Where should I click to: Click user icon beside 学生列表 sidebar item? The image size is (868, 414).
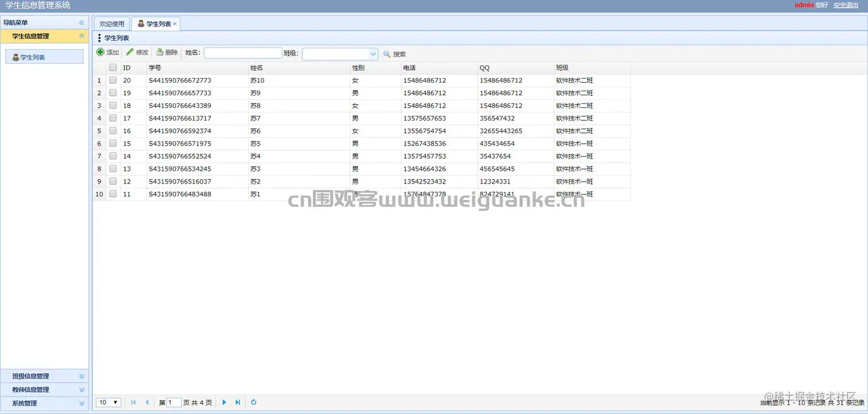[x=15, y=57]
